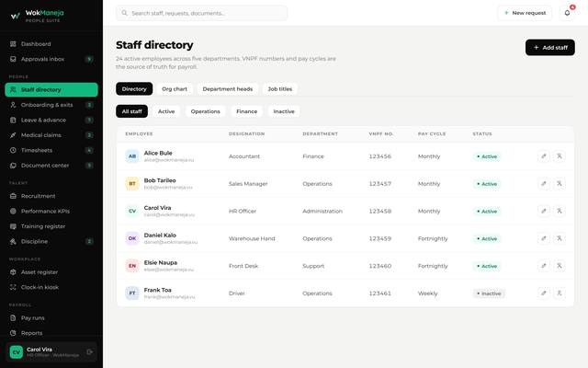Switch to the Directory tab
This screenshot has width=588, height=368.
pos(134,89)
